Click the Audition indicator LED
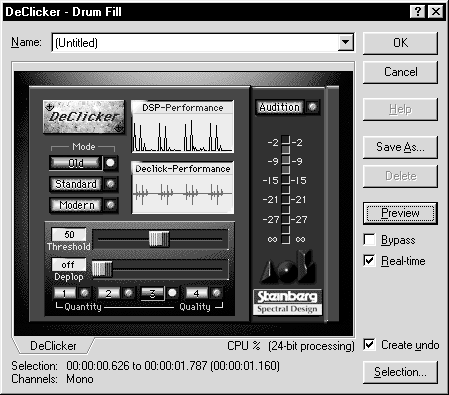The image size is (449, 395). 313,107
